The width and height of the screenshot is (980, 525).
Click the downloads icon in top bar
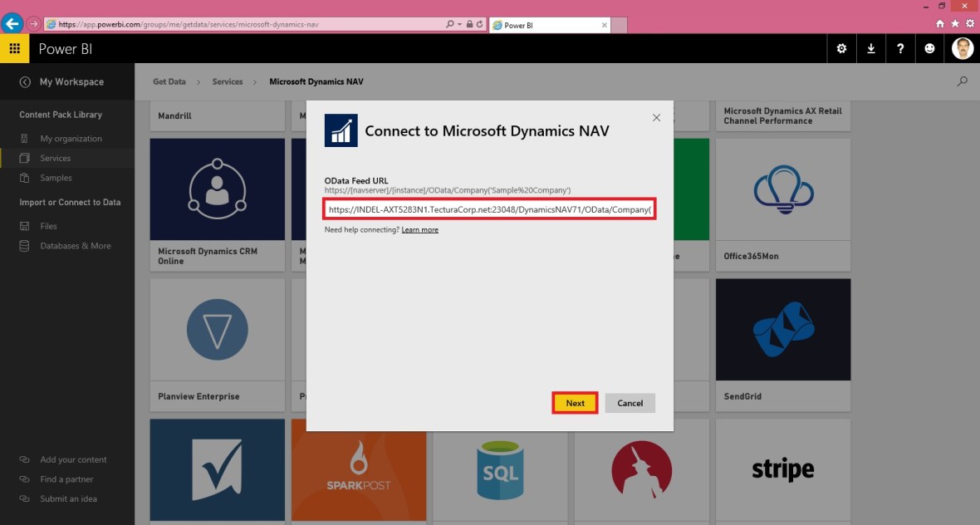(x=870, y=49)
